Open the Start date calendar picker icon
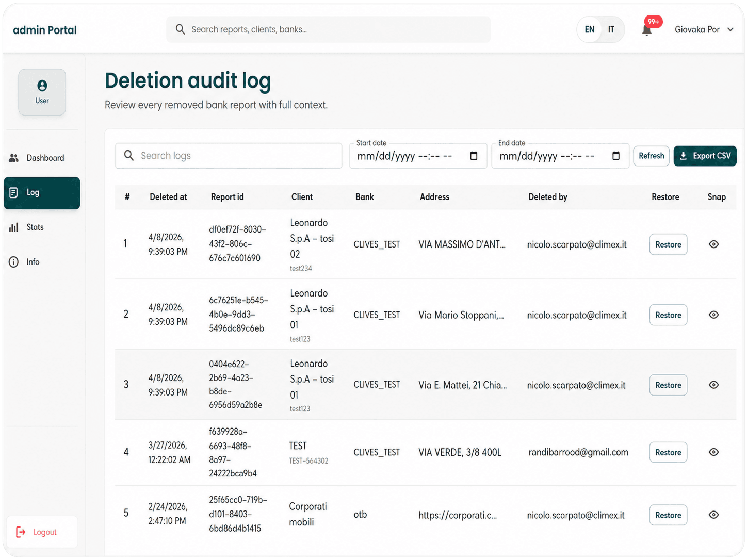Viewport: 747px width, 560px height. click(474, 156)
